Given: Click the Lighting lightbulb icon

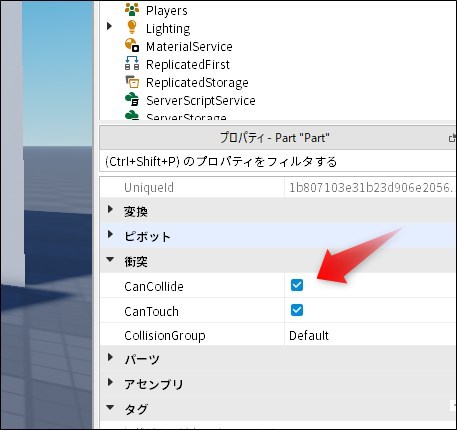Looking at the screenshot, I should click(132, 27).
